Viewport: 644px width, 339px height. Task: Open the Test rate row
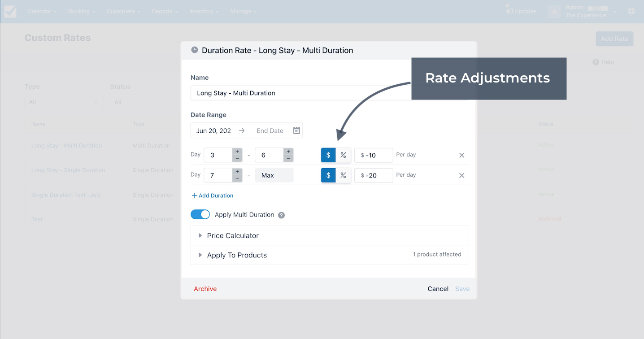pos(37,219)
